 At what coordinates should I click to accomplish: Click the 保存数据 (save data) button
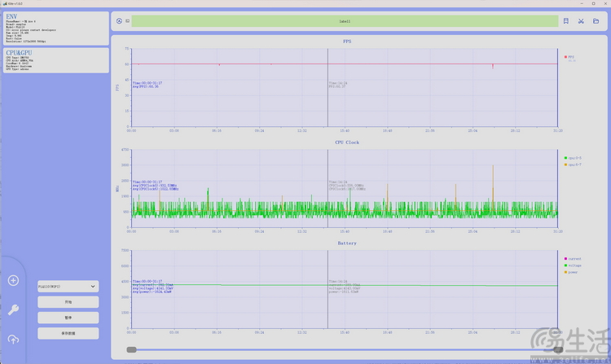point(68,333)
